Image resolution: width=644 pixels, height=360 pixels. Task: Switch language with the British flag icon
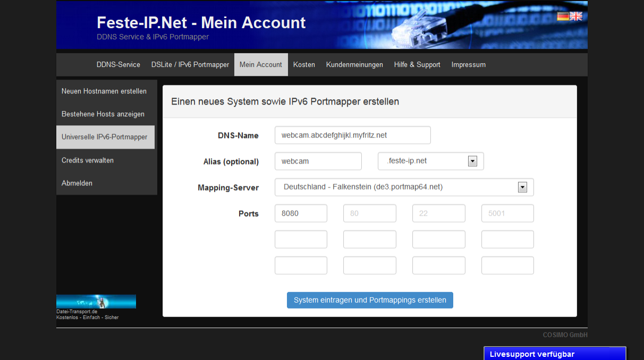tap(576, 16)
